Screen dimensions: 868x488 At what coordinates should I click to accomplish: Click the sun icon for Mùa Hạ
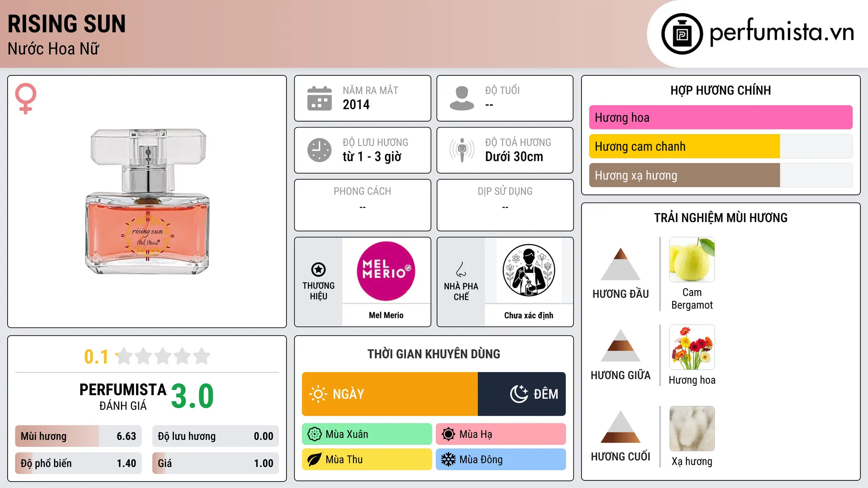pos(448,434)
